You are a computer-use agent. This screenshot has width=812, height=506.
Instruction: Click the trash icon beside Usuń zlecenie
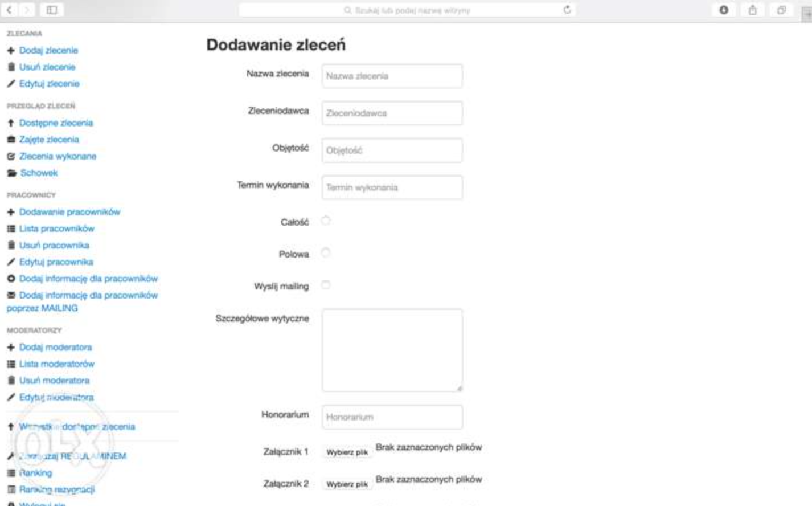pyautogui.click(x=11, y=67)
